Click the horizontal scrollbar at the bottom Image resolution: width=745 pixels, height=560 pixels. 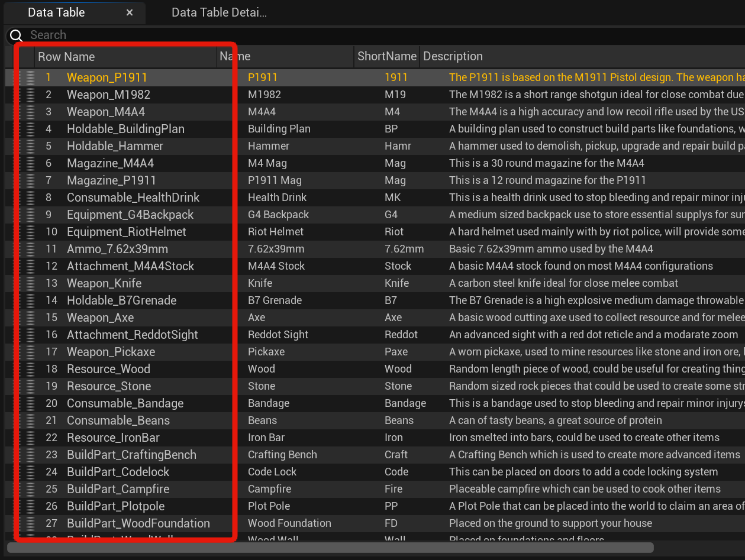(x=330, y=548)
